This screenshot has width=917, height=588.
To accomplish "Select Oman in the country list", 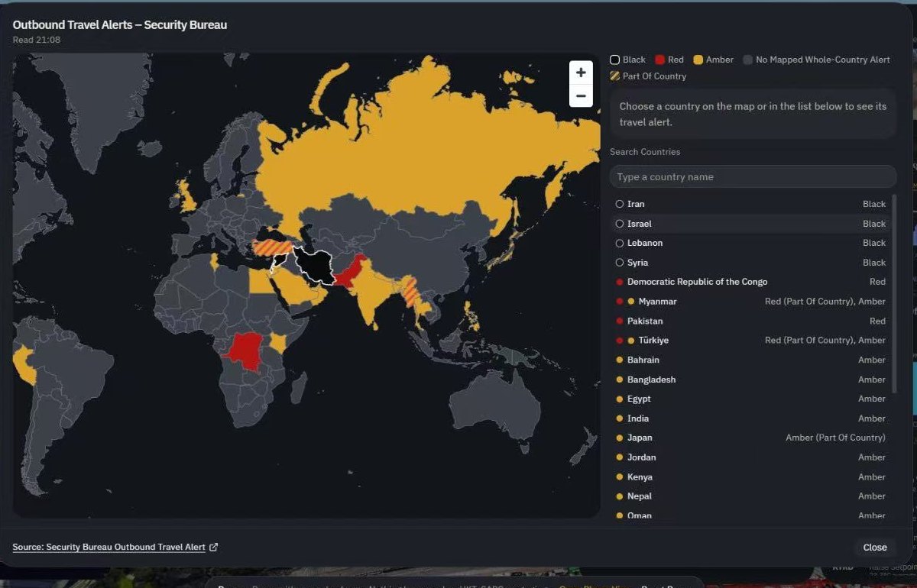I will (x=750, y=515).
